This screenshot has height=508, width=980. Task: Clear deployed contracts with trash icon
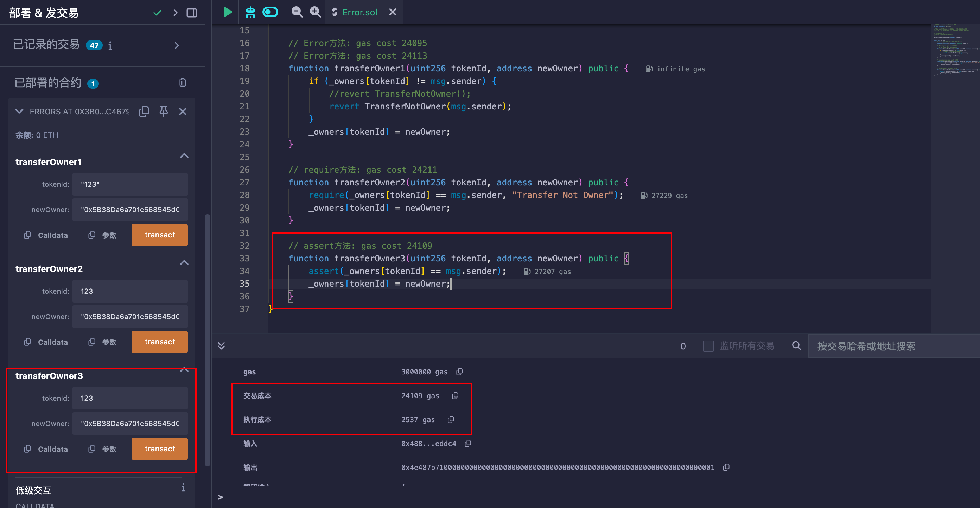coord(183,83)
